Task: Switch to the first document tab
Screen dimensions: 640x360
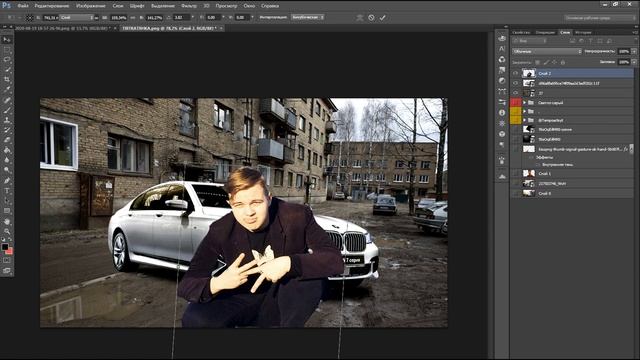Action: [62, 28]
